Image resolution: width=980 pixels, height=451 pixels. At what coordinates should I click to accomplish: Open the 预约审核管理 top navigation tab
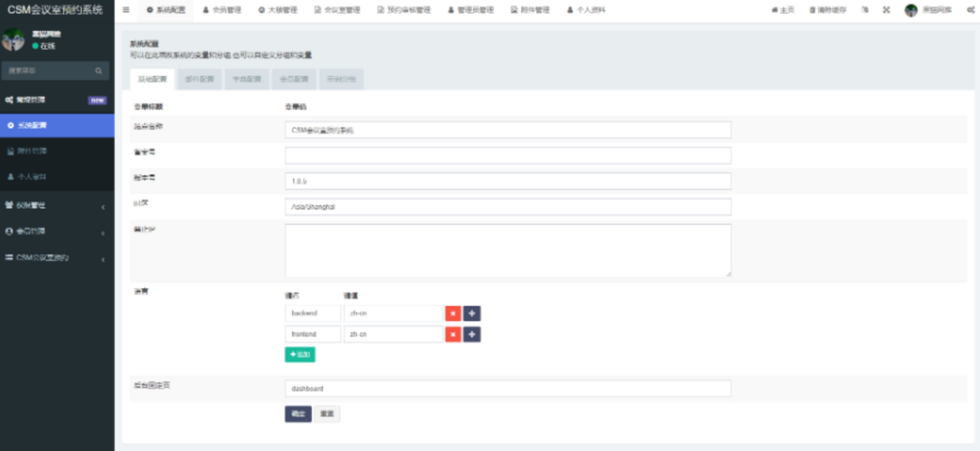click(x=404, y=10)
